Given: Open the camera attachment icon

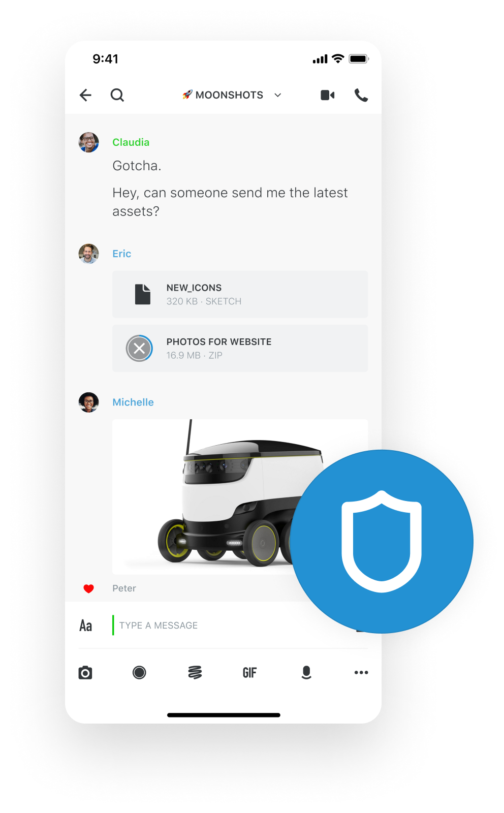Looking at the screenshot, I should coord(85,673).
